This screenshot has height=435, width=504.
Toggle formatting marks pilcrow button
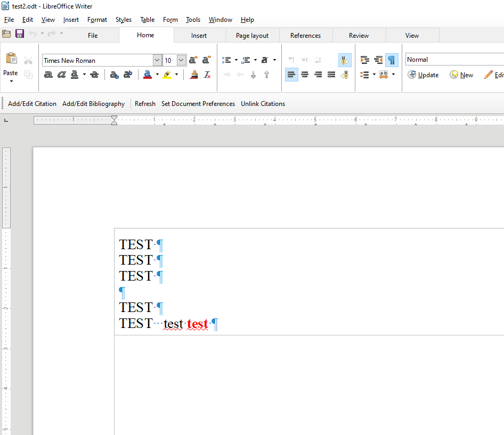point(392,60)
